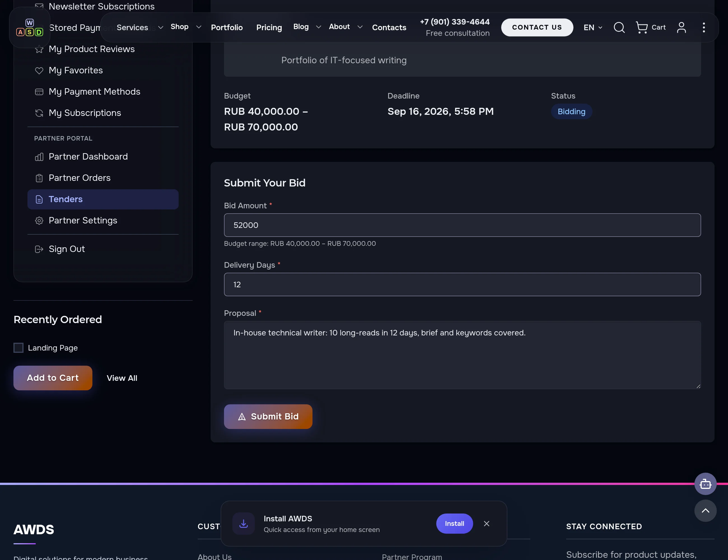Viewport: 728px width, 560px height.
Task: Open Newsletter Subscriptions in sidebar
Action: [x=101, y=6]
